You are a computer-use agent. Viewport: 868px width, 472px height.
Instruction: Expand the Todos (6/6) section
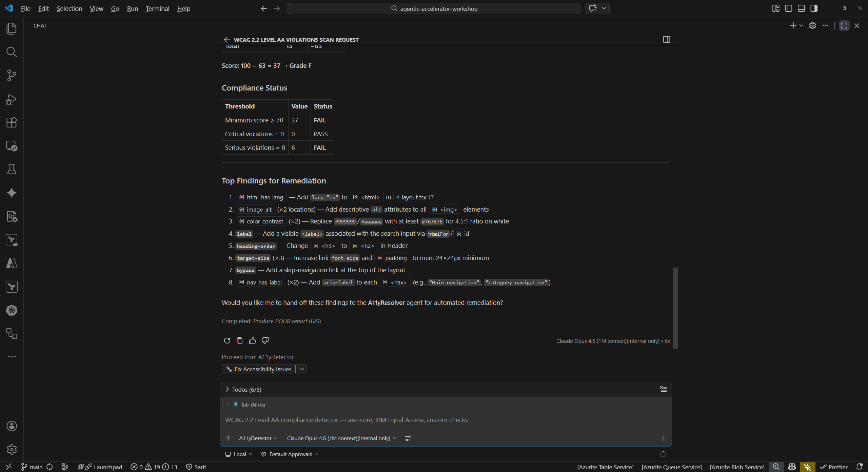(227, 389)
